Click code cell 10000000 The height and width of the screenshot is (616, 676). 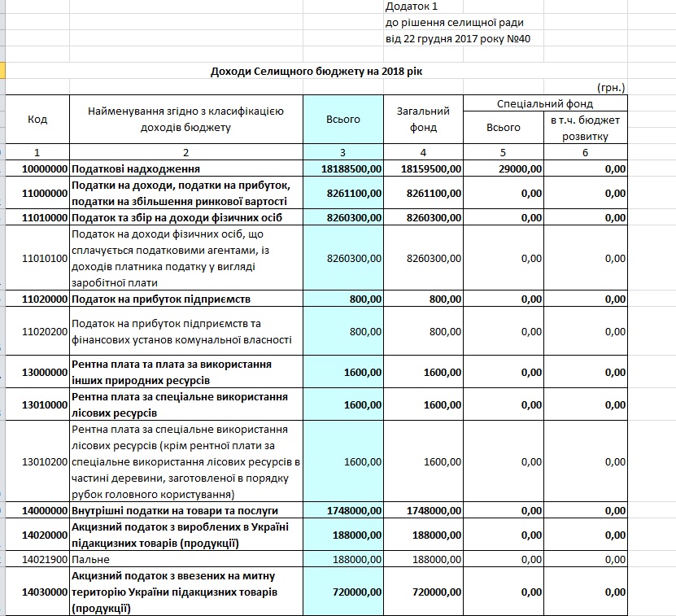click(37, 168)
